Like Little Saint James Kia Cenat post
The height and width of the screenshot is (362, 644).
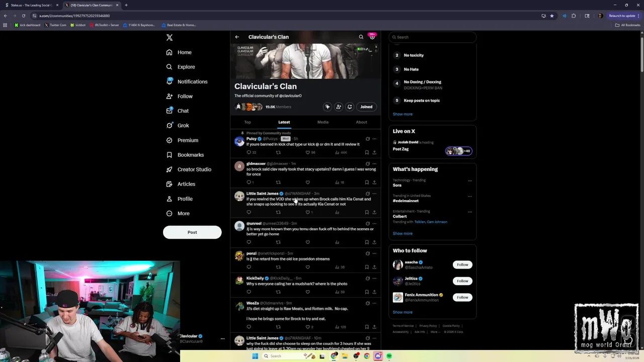pyautogui.click(x=308, y=212)
